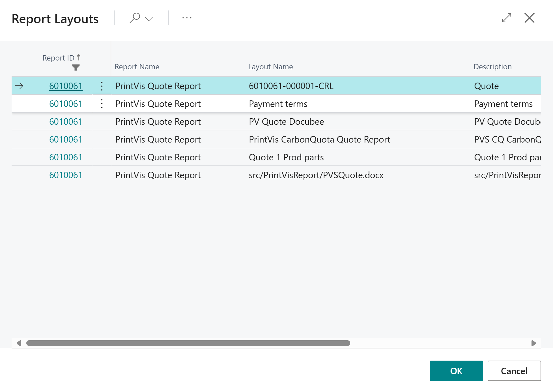The width and height of the screenshot is (553, 392).
Task: Open the Report ID filter funnel icon
Action: (x=76, y=68)
